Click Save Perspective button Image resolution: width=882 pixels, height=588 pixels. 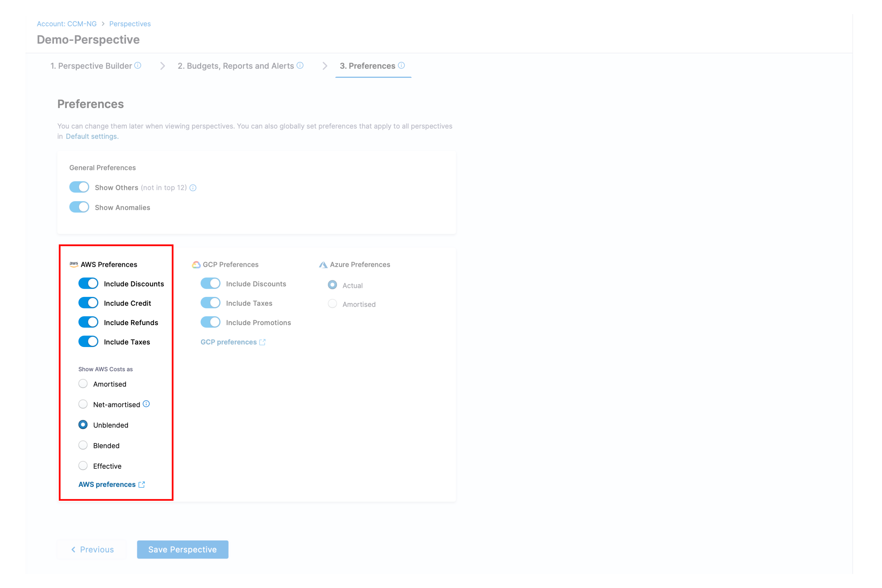point(182,549)
